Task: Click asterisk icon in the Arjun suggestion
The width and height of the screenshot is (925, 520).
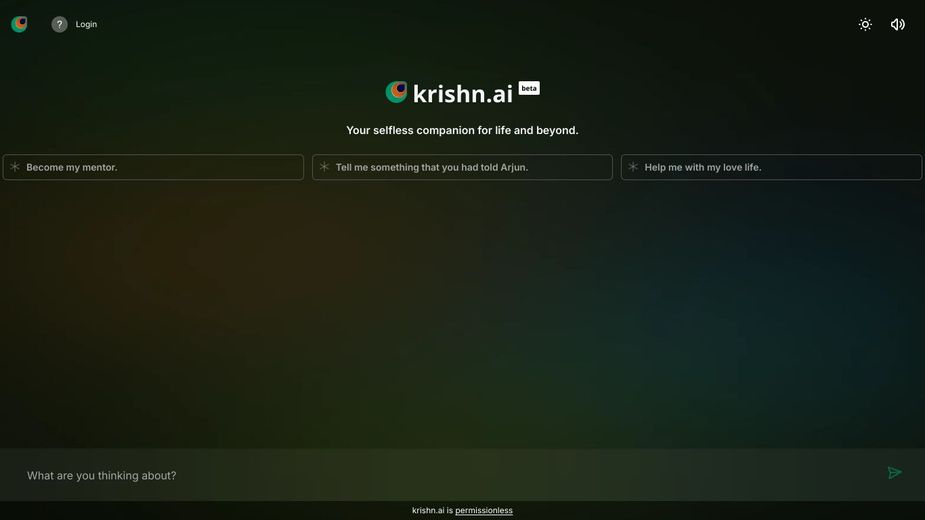Action: tap(324, 167)
